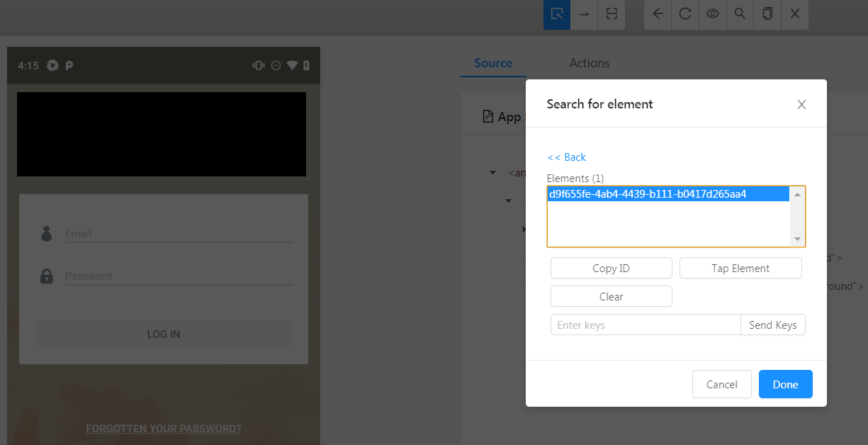Refresh source and screenshot
The height and width of the screenshot is (445, 868).
685,14
